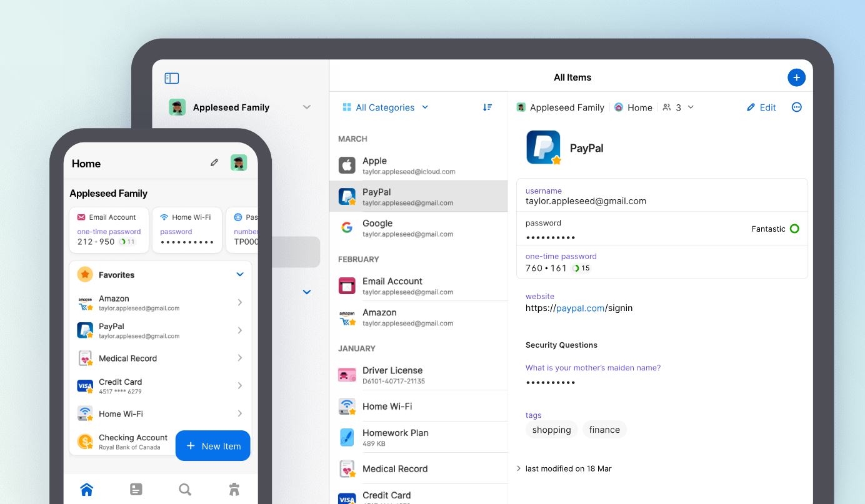This screenshot has height=504, width=865.
Task: Open the Homework Plan item row
Action: 418,437
